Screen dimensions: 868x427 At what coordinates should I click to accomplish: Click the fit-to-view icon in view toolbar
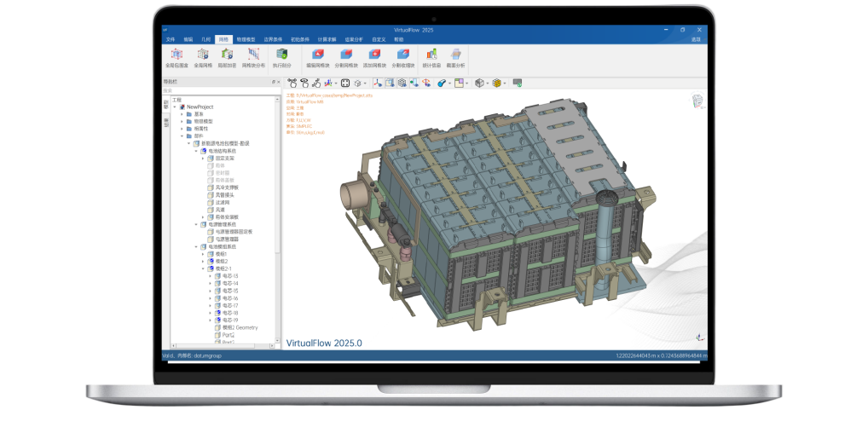[345, 83]
